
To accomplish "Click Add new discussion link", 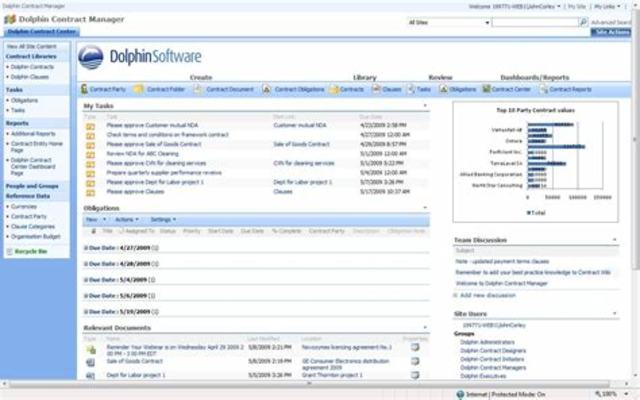I will click(x=488, y=295).
